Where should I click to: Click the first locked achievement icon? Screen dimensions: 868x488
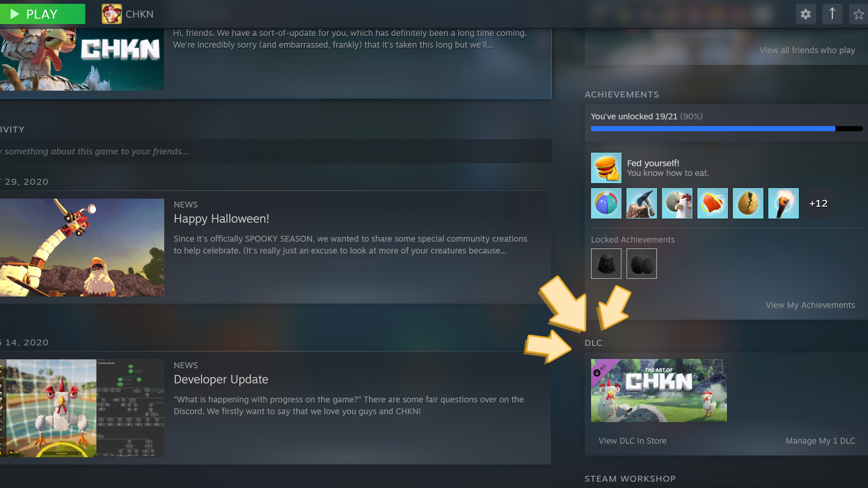point(606,263)
